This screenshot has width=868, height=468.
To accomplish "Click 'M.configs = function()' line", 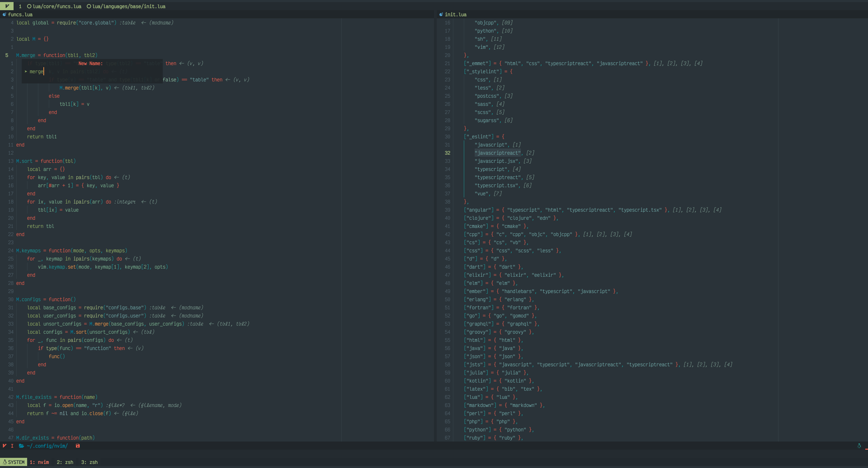I will pyautogui.click(x=46, y=299).
